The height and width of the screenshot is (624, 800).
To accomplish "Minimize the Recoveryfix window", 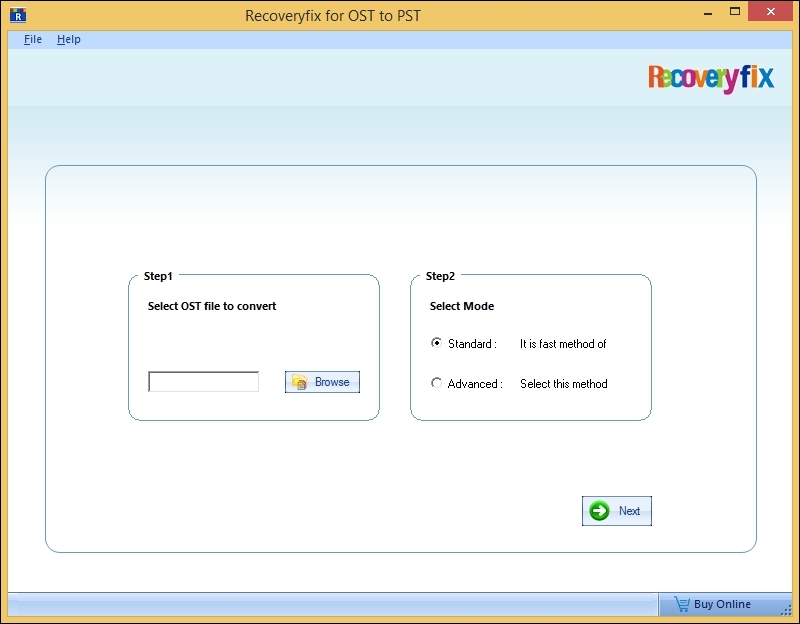I will pos(708,13).
